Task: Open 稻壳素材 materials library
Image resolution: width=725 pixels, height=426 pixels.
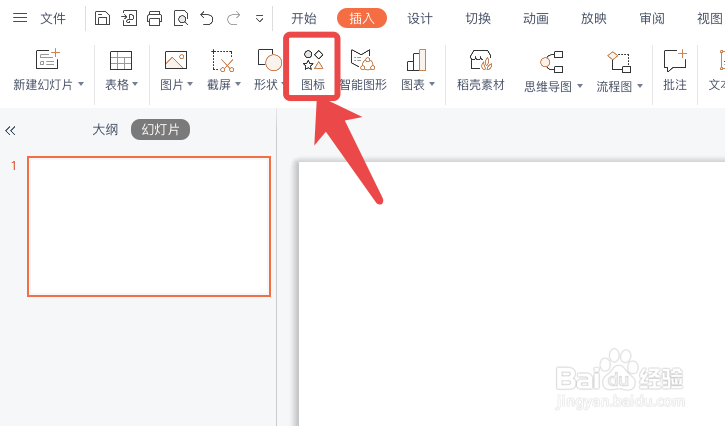Action: (x=481, y=69)
